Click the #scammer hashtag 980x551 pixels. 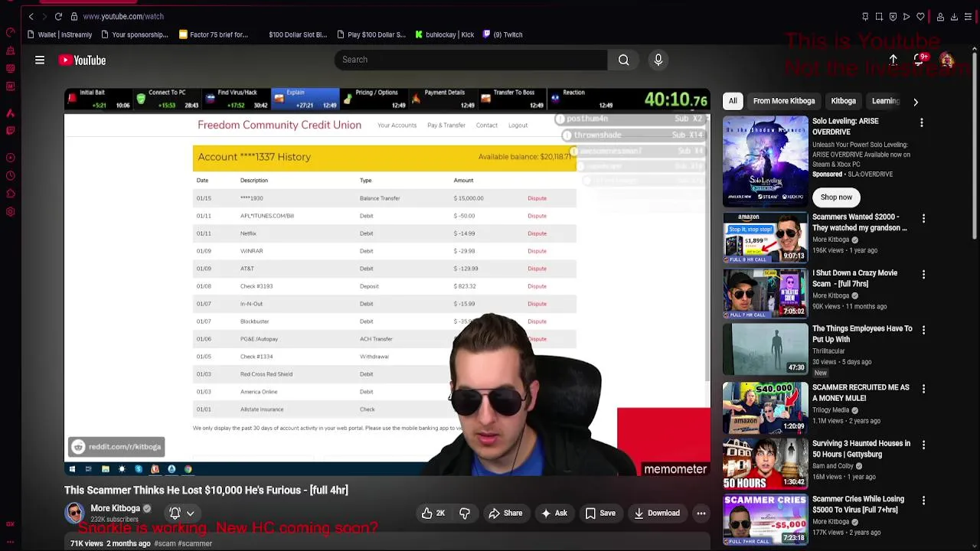pos(195,543)
